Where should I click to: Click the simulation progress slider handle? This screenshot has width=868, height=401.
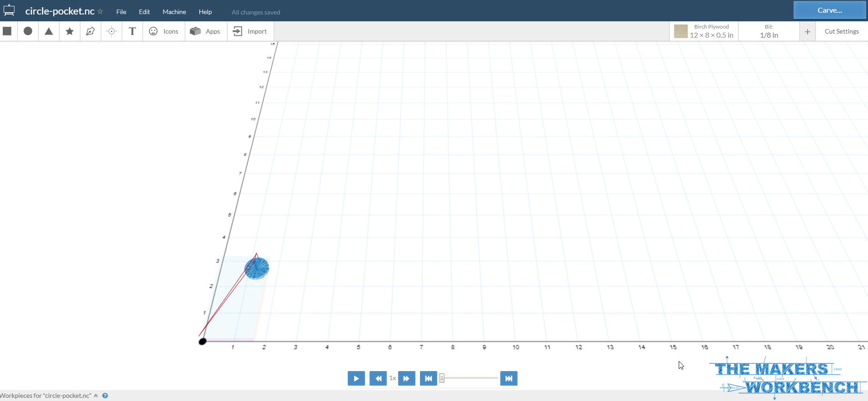pyautogui.click(x=442, y=378)
